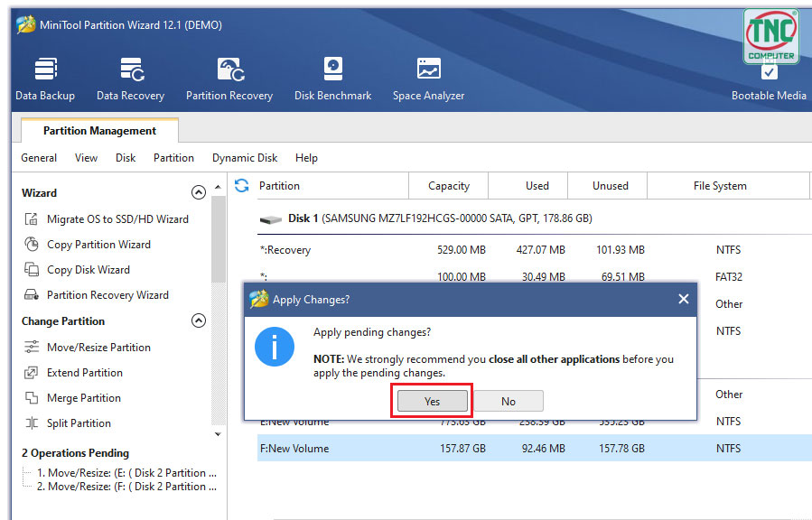The height and width of the screenshot is (520, 812).
Task: Click the Merge Partition icon
Action: pos(32,398)
